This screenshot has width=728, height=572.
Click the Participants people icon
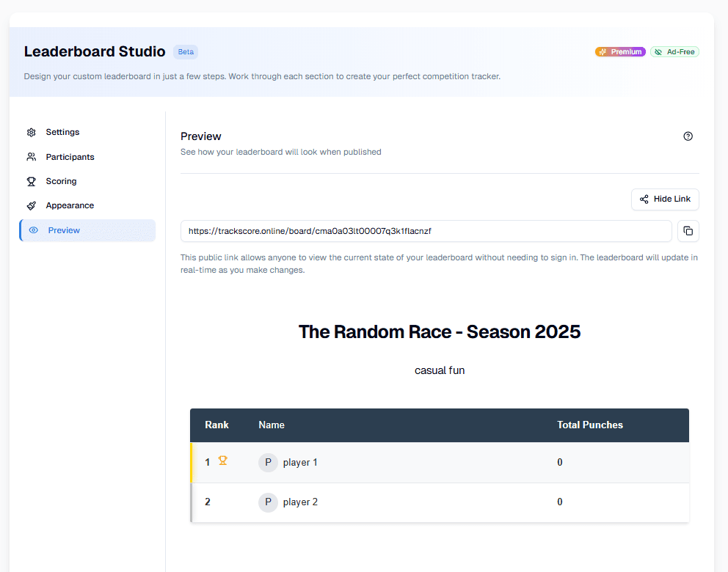(31, 156)
